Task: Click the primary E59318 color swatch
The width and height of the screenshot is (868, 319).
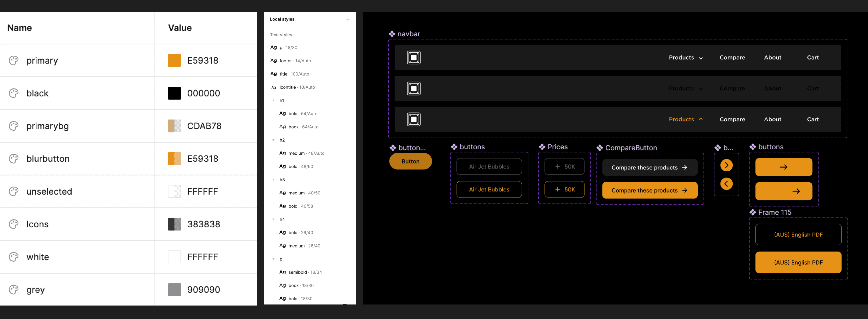Action: point(174,60)
